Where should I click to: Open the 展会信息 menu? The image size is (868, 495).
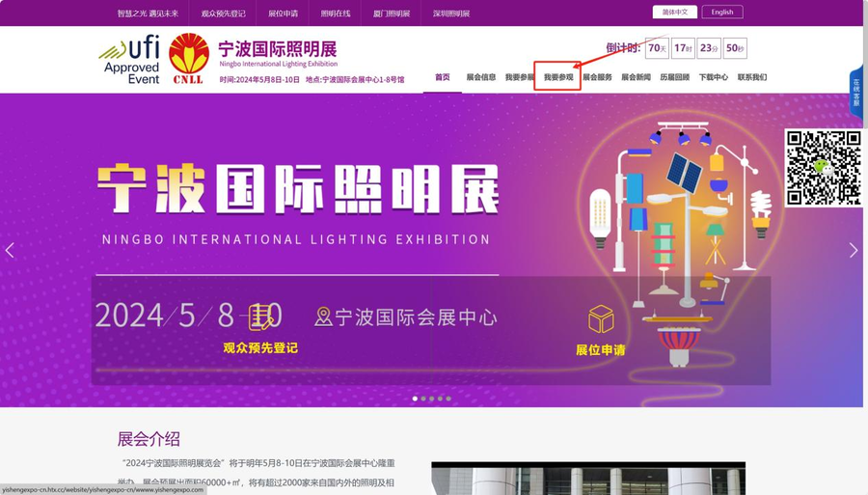point(481,77)
